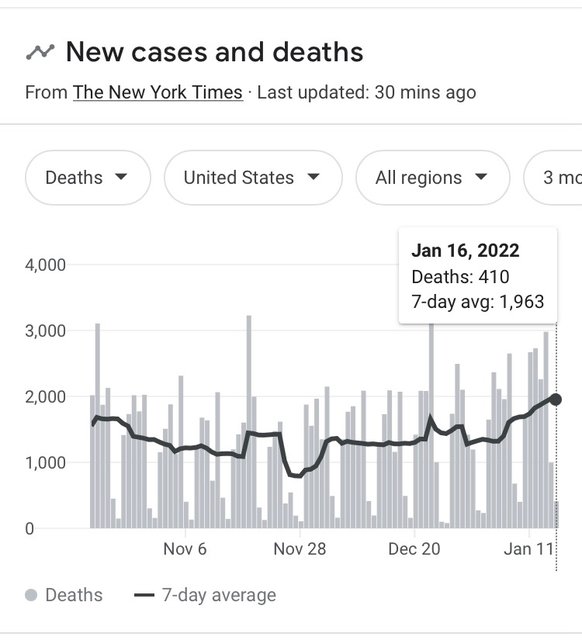The width and height of the screenshot is (582, 640).
Task: Click the Nov 28 axis label
Action: click(x=300, y=549)
